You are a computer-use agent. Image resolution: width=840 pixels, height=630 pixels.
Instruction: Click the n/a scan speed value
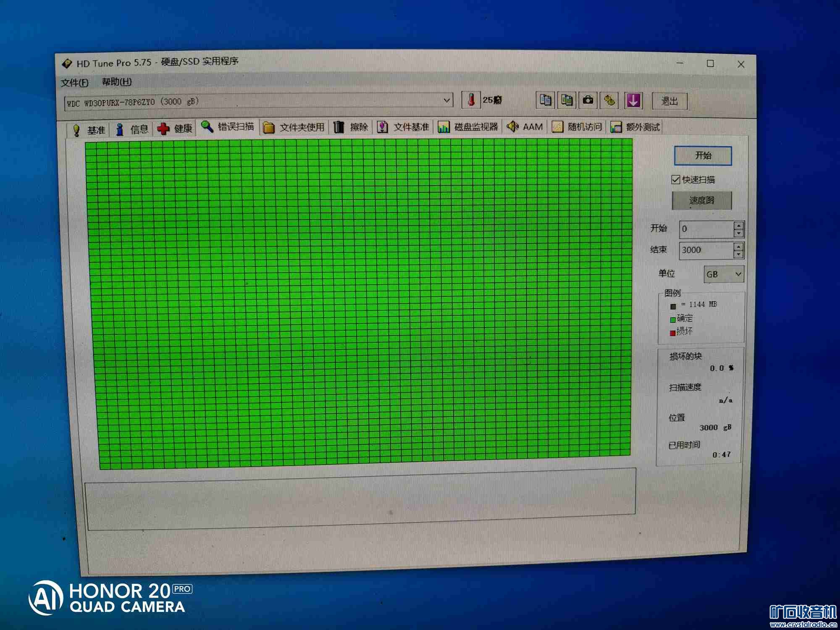(726, 400)
